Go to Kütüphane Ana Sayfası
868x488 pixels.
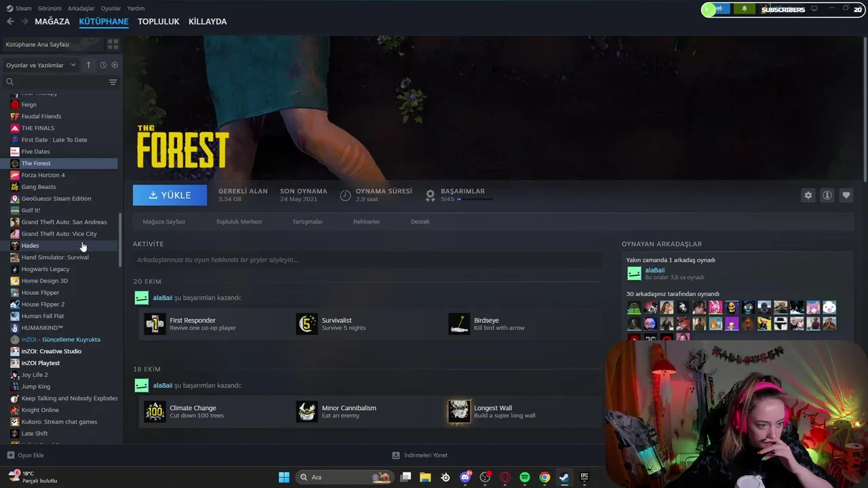(x=53, y=44)
